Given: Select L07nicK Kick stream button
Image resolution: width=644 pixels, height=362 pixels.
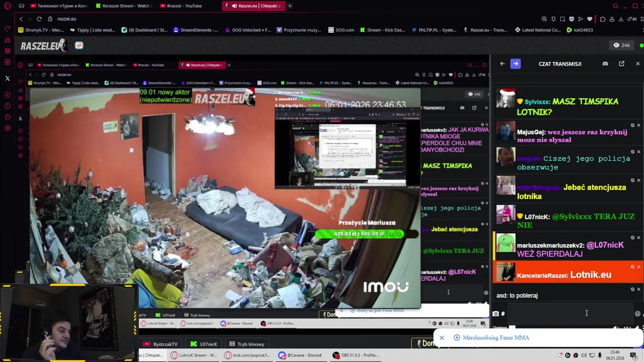Looking at the screenshot, I should [x=204, y=344].
